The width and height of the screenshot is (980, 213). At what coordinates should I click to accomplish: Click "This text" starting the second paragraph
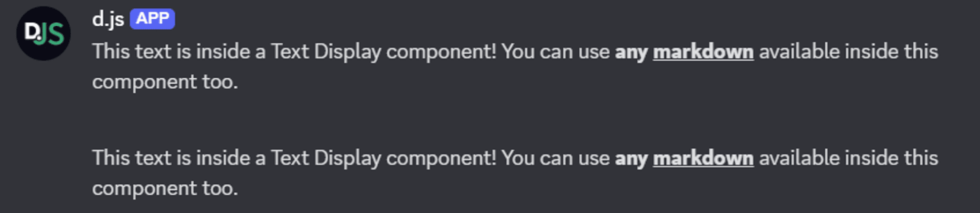[131, 158]
